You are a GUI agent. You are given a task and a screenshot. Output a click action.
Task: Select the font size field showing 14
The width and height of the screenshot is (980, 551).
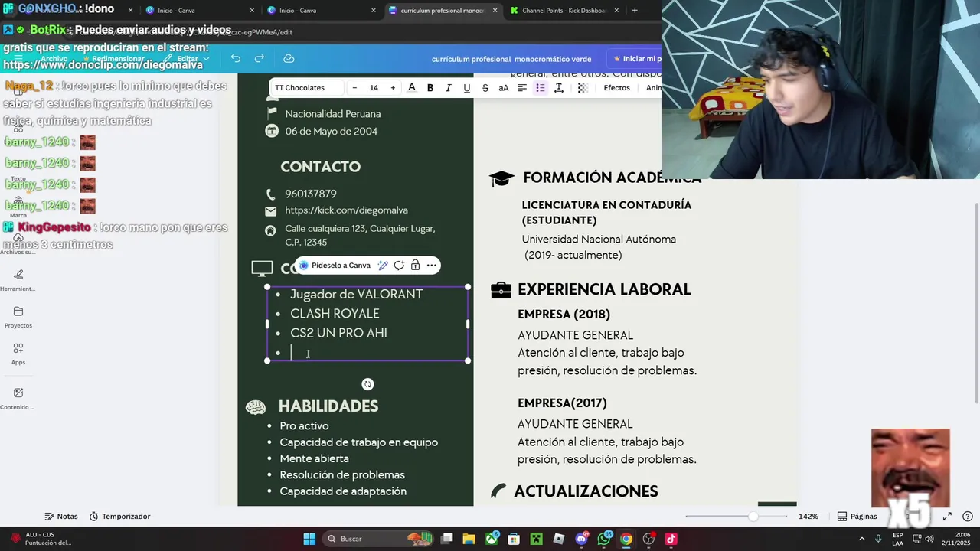coord(374,88)
